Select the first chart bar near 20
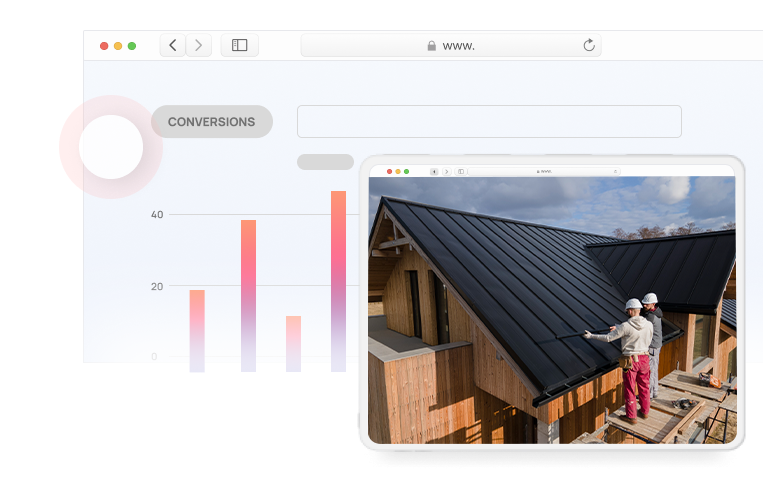 [x=197, y=330]
